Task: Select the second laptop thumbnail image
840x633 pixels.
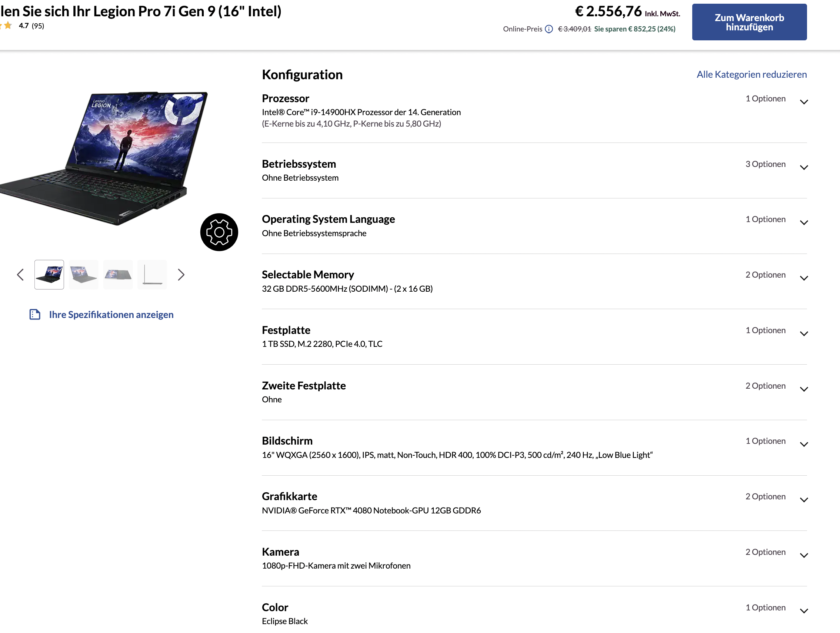Action: pos(84,274)
